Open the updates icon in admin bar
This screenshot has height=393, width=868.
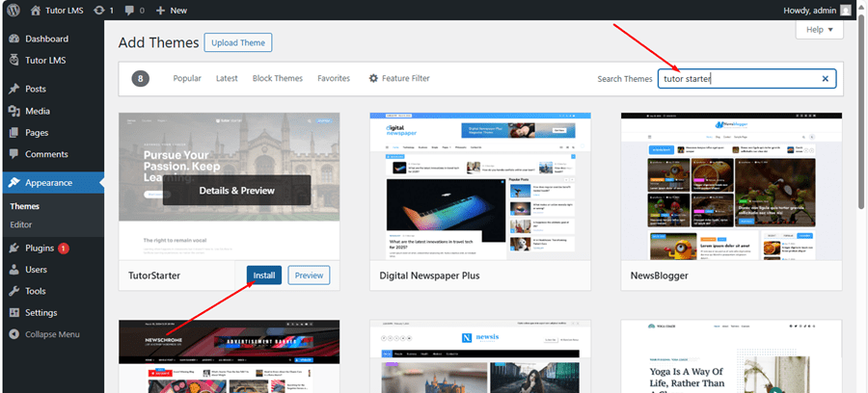(x=103, y=10)
